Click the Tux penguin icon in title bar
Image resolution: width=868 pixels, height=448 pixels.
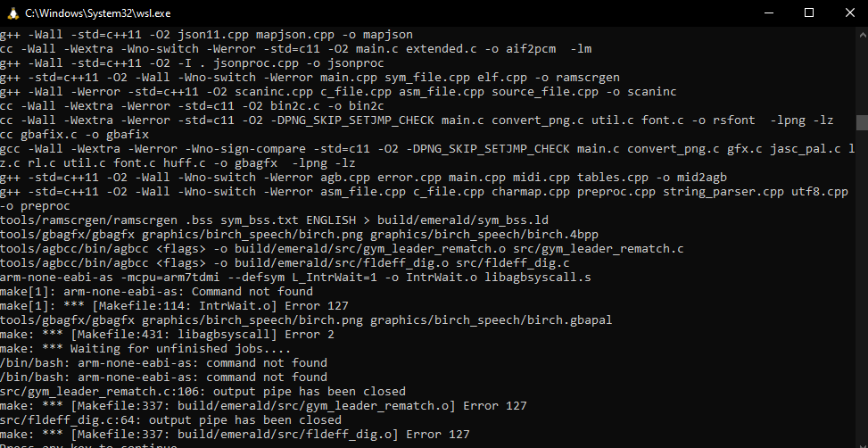[x=12, y=12]
